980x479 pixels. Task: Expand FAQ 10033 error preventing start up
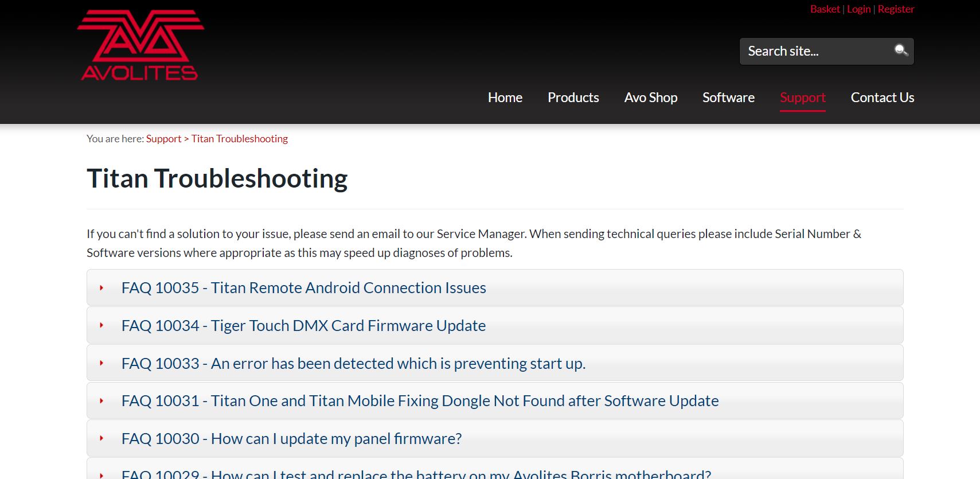click(495, 363)
